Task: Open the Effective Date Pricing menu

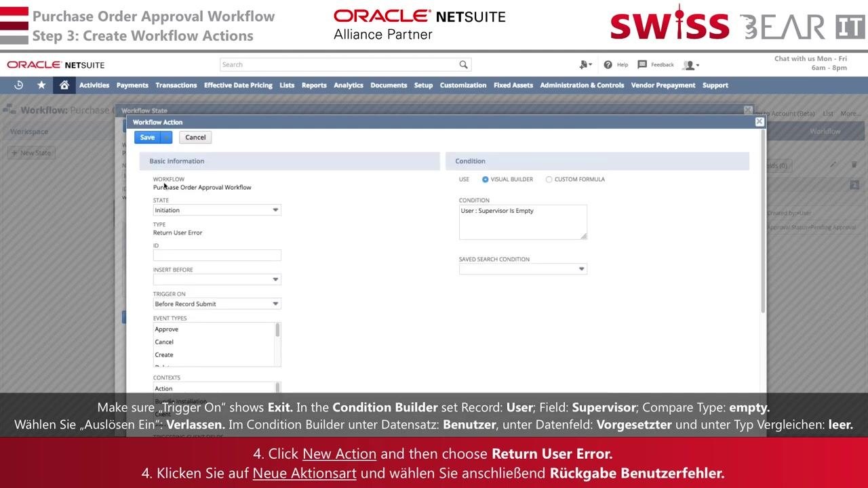Action: (238, 85)
